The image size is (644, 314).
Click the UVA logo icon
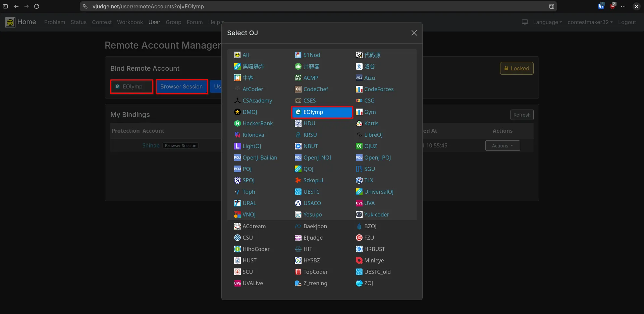[359, 203]
